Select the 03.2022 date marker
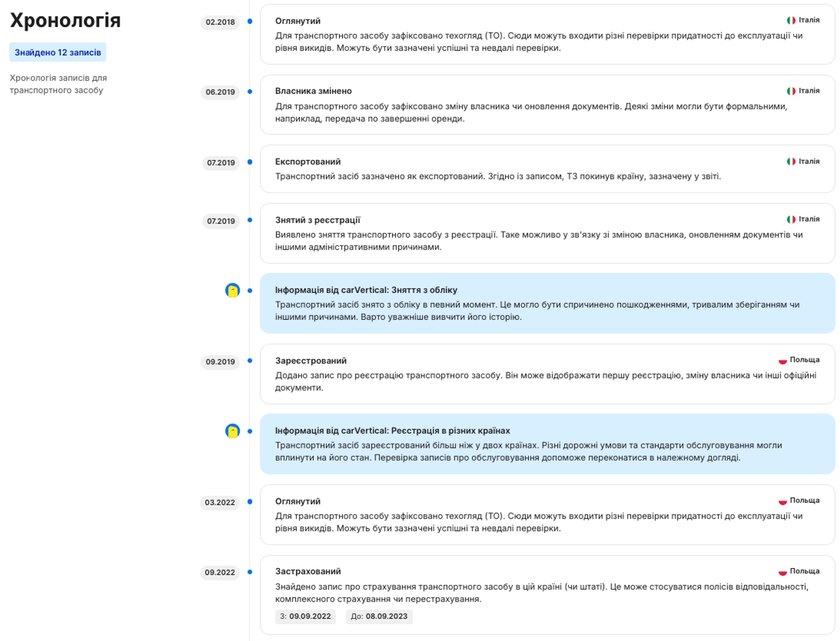This screenshot has width=840, height=641. point(220,503)
